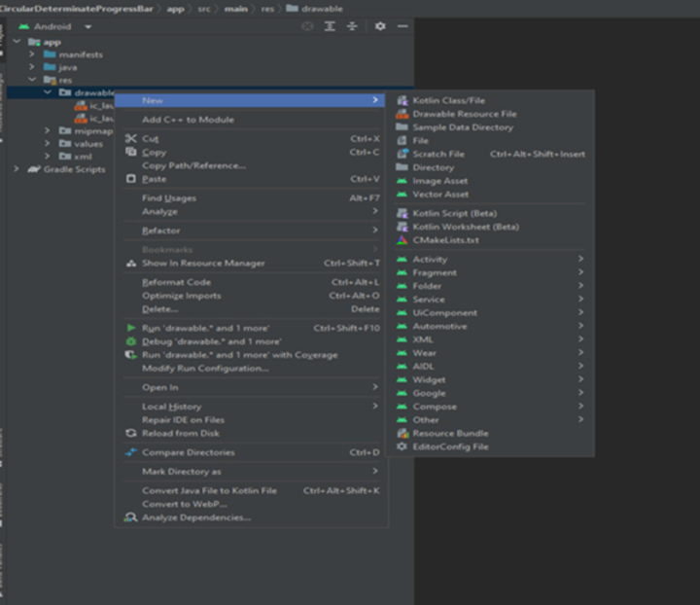The image size is (700, 605).
Task: Click the Expand All toolbar icon
Action: (x=330, y=26)
